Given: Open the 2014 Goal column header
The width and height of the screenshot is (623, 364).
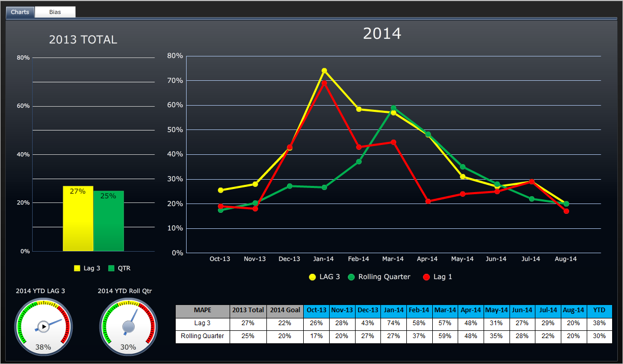Looking at the screenshot, I should [285, 311].
